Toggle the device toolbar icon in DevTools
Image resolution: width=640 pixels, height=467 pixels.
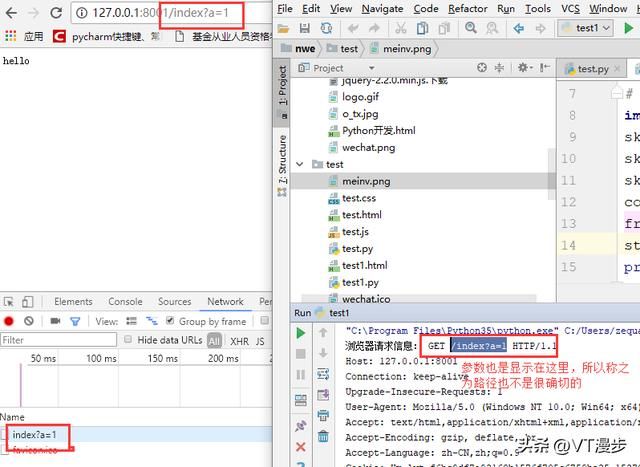pyautogui.click(x=29, y=301)
